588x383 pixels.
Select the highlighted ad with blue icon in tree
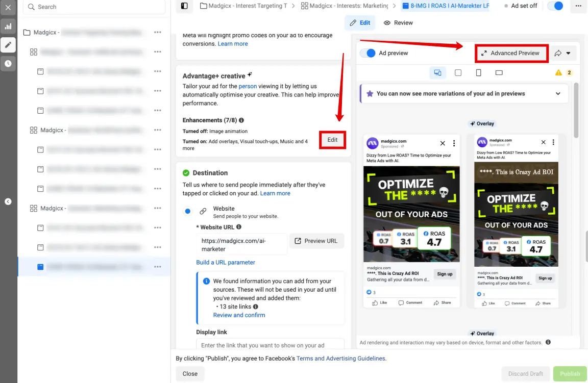point(94,267)
